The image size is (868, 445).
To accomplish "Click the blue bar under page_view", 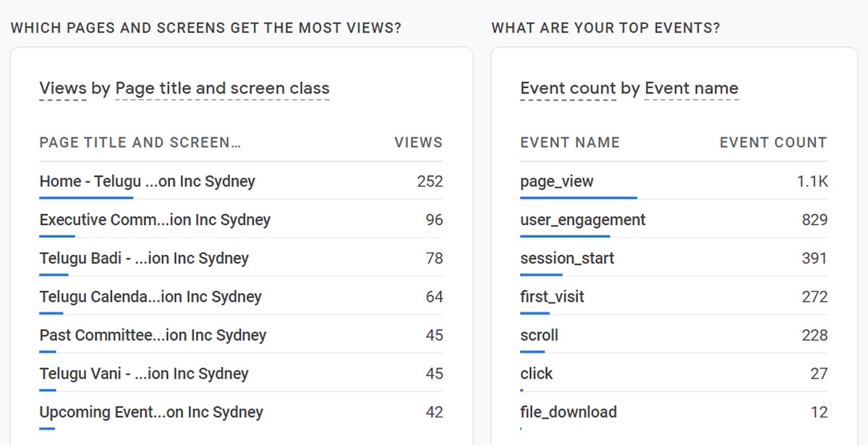I will pyautogui.click(x=578, y=197).
